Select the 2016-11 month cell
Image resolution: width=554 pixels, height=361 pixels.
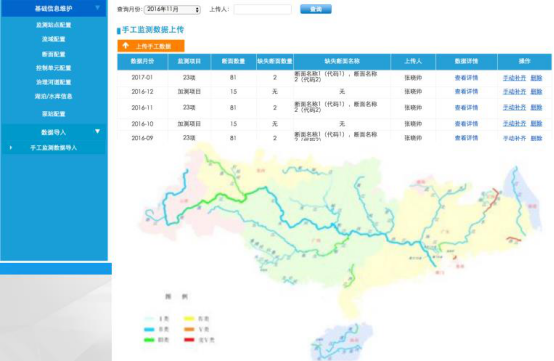pyautogui.click(x=142, y=107)
